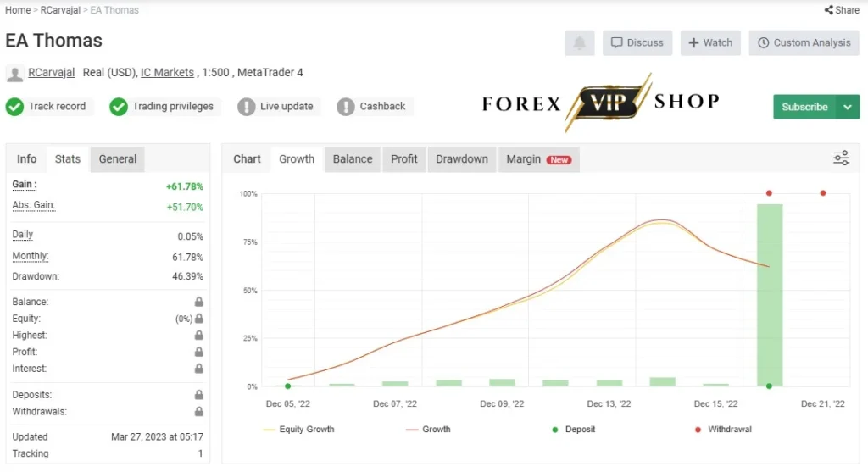Select the Drawdown chart tab
The height and width of the screenshot is (472, 868).
pyautogui.click(x=462, y=158)
